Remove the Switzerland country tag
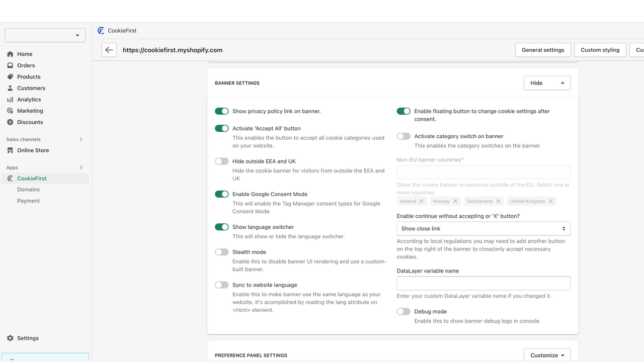The height and width of the screenshot is (362, 644). [498, 201]
